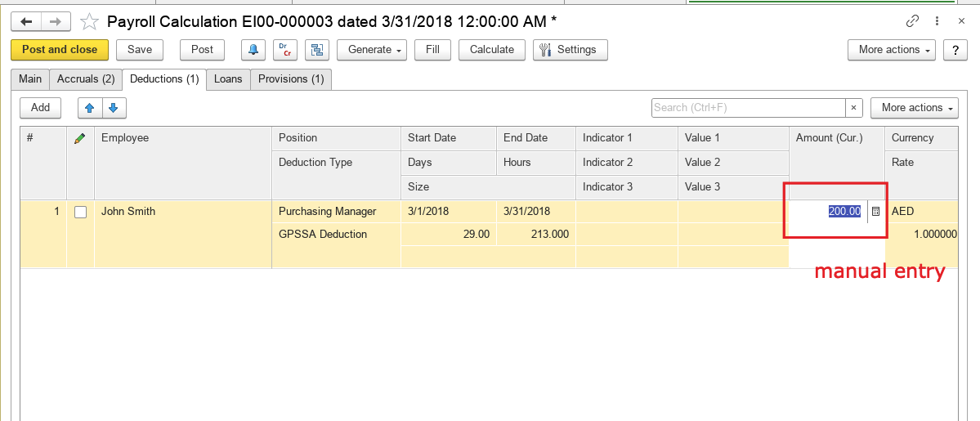Click the hours value 213.000
The width and height of the screenshot is (980, 421).
pos(535,235)
